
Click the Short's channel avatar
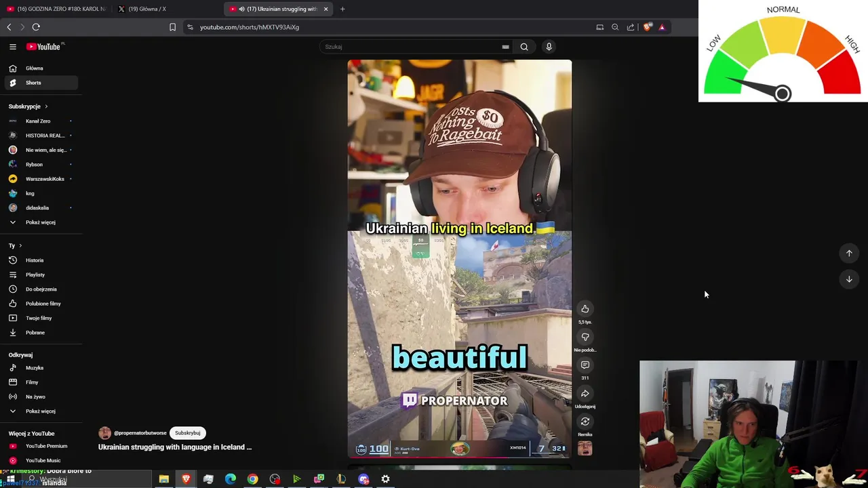(x=104, y=433)
